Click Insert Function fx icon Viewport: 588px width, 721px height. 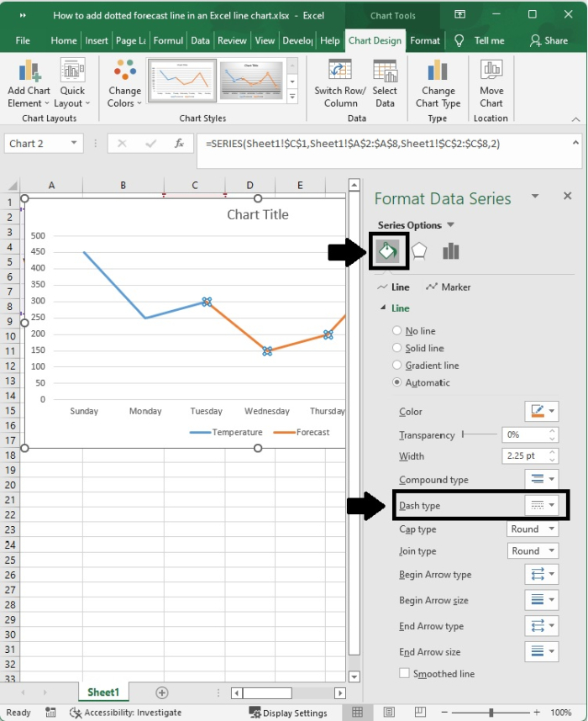point(179,144)
